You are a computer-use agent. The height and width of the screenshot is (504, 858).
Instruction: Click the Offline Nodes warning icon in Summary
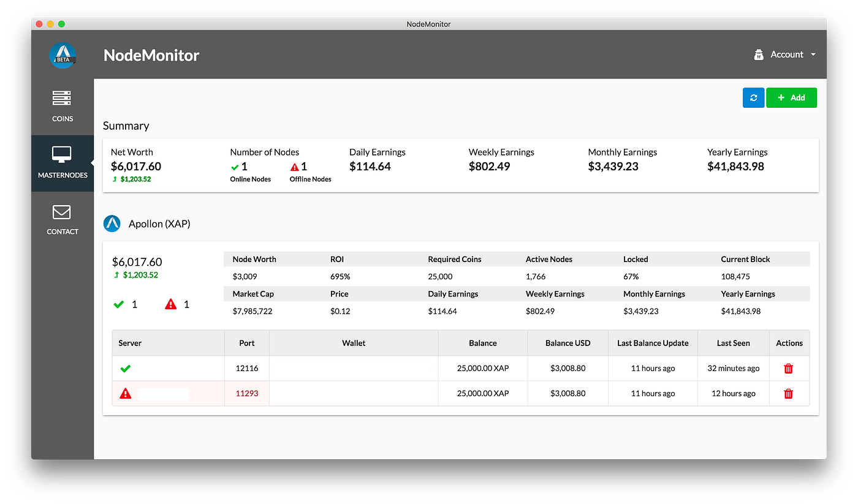click(x=295, y=167)
